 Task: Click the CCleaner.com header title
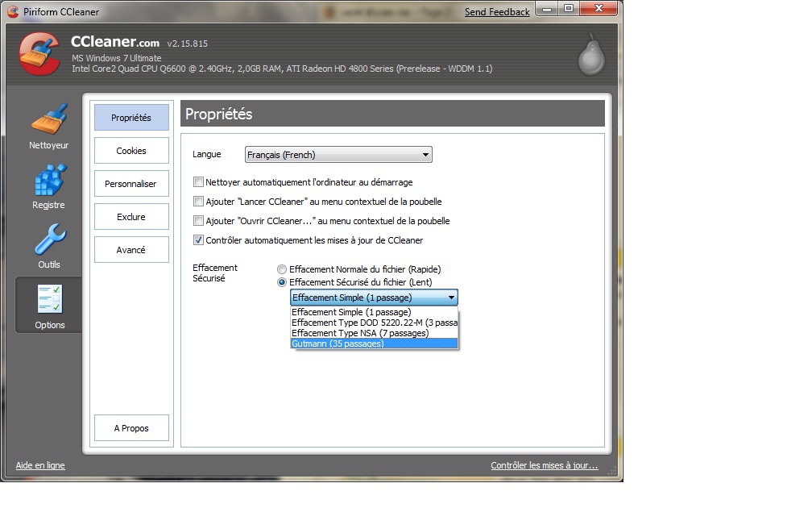click(115, 41)
